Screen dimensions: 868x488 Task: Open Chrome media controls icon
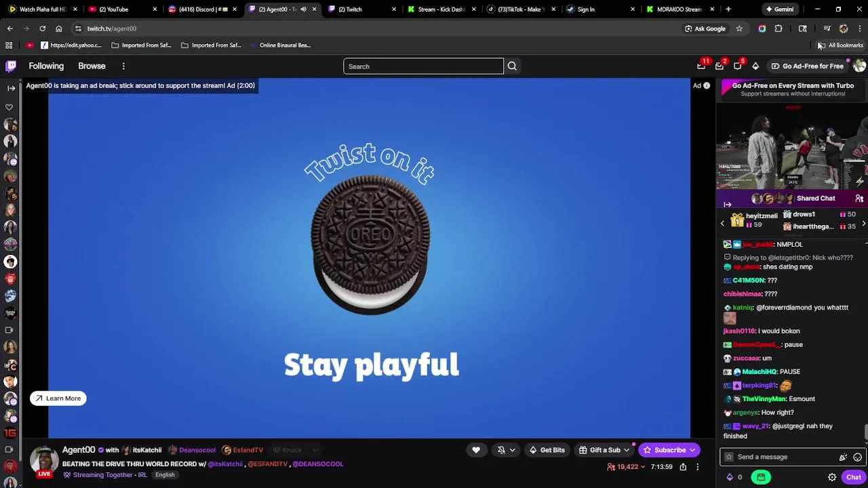(x=827, y=28)
